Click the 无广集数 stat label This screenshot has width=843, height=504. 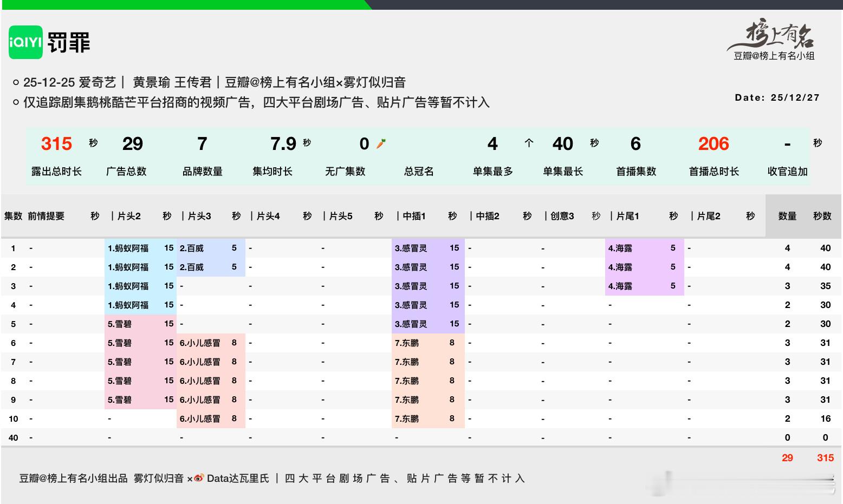pos(345,172)
